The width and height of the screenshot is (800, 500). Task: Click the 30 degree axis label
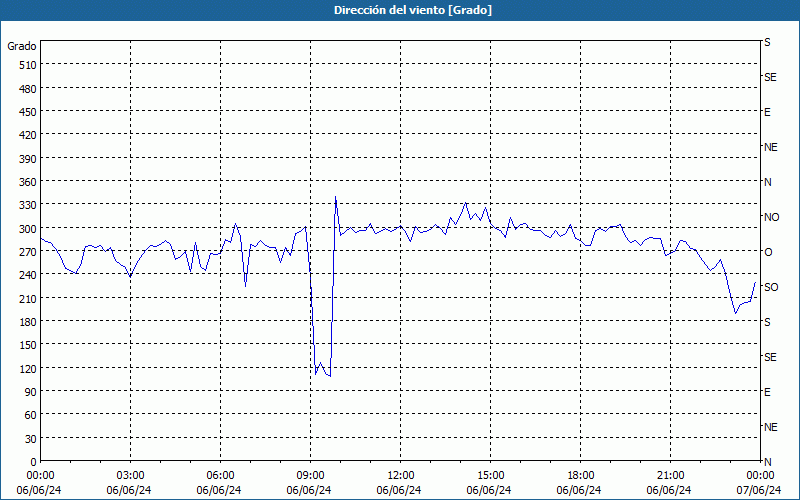click(31, 439)
